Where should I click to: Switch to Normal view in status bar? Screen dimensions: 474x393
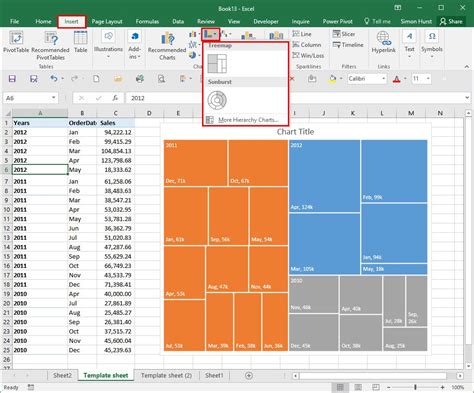coord(340,387)
